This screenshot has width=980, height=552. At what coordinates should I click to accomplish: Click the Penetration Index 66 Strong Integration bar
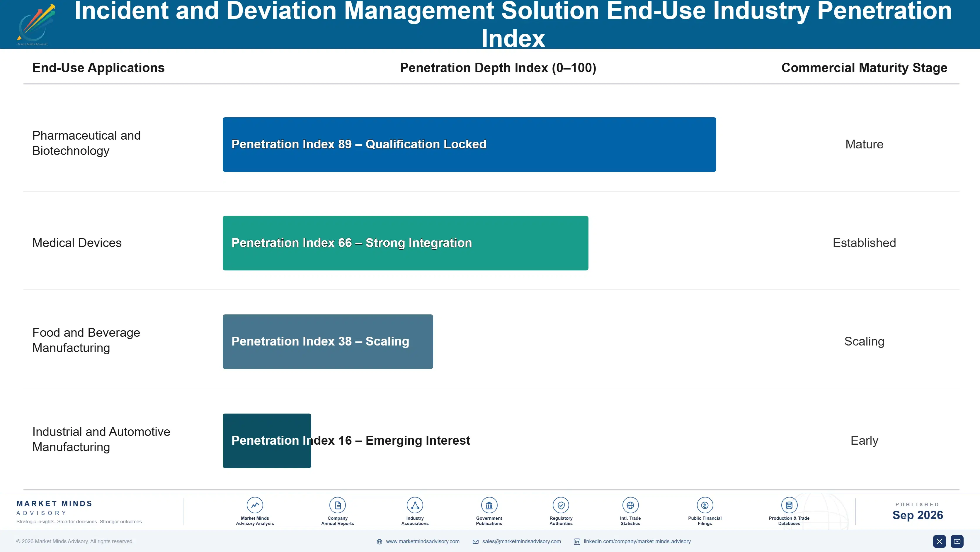[405, 243]
